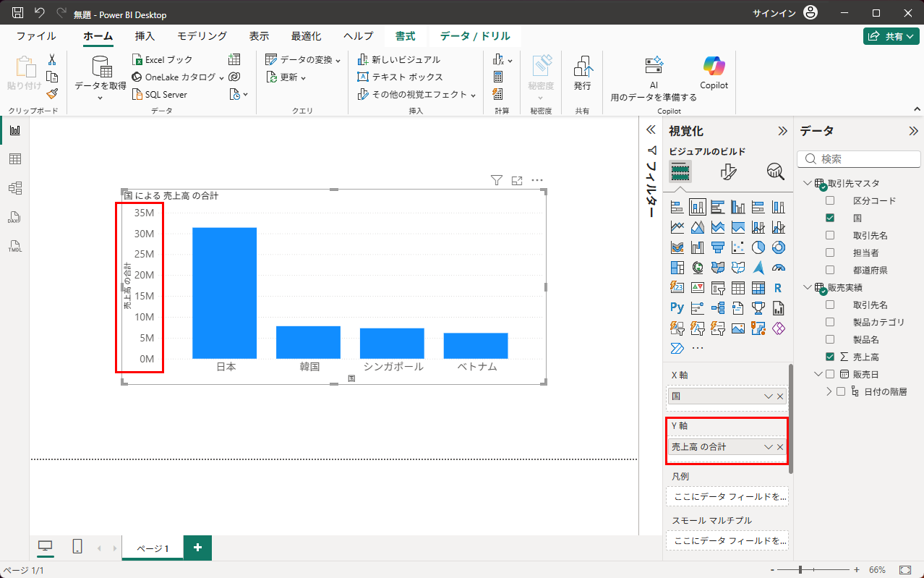
Task: Collapse the データ pane
Action: (x=913, y=131)
